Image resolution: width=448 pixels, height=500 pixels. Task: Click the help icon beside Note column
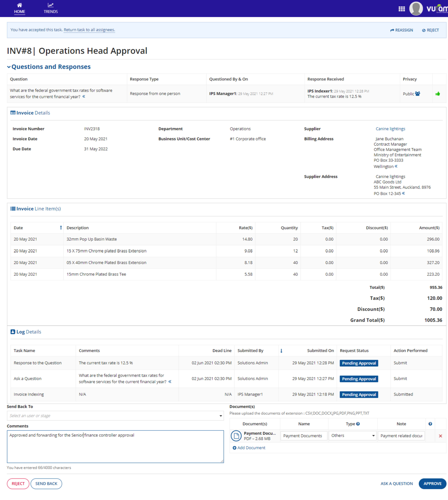click(x=430, y=424)
